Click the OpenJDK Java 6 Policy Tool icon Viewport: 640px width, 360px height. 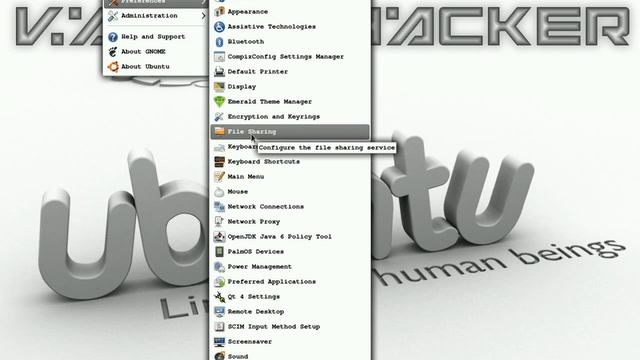click(x=219, y=237)
